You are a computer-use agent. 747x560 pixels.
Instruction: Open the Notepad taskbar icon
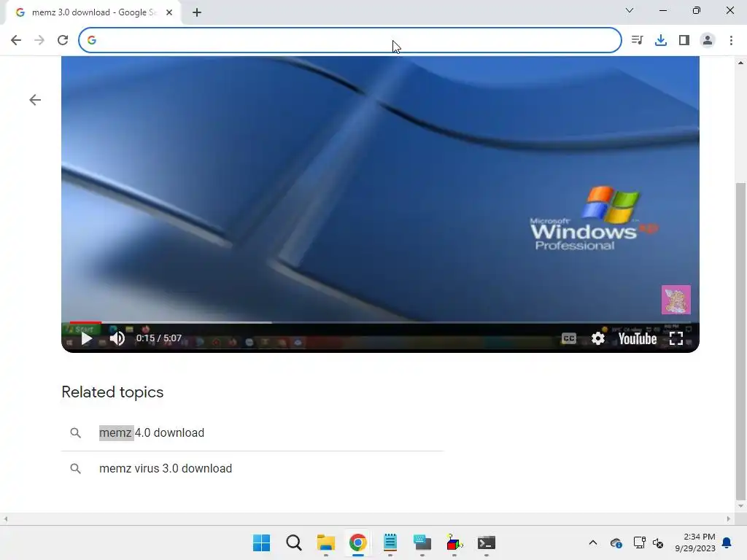390,542
